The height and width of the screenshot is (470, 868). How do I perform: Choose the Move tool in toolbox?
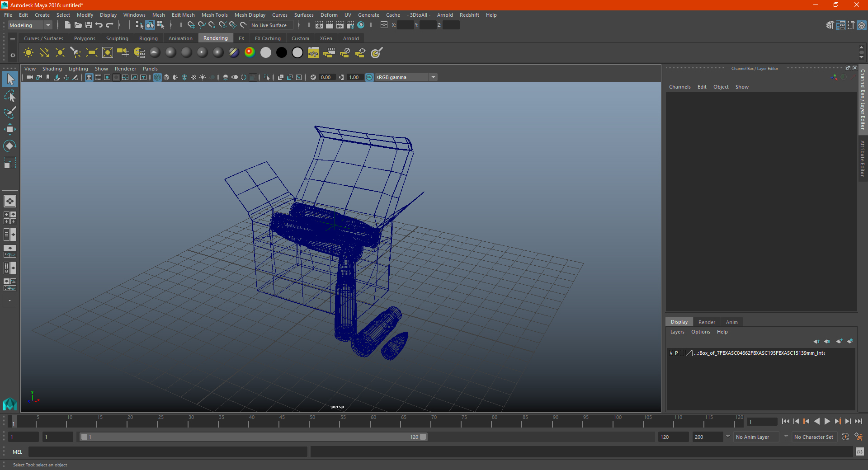9,129
